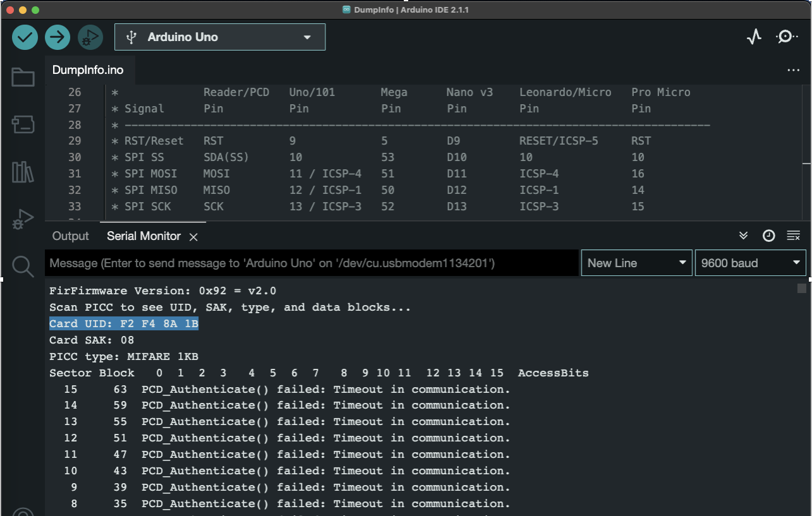Click the Firmware Version 0x92 line
Image resolution: width=812 pixels, height=516 pixels.
pyautogui.click(x=163, y=291)
